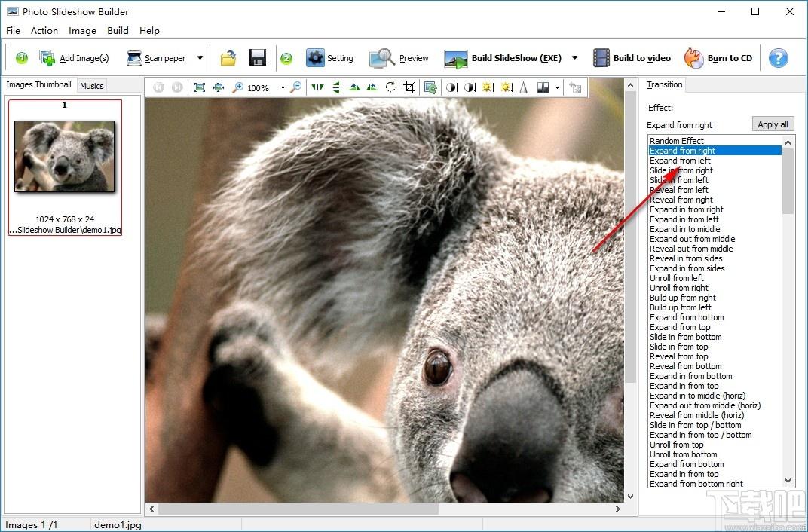Click the color effect icon with two panels
Viewport: 808px width, 532px height.
pyautogui.click(x=543, y=87)
